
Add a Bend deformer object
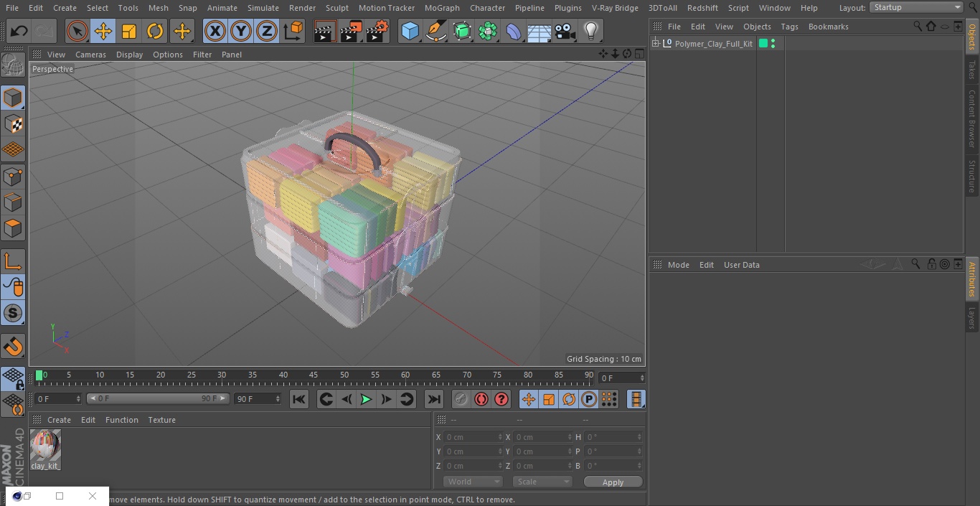tap(514, 32)
